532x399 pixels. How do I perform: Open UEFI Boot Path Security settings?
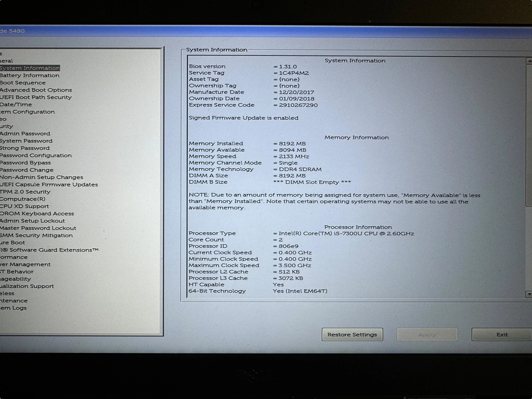pos(36,97)
